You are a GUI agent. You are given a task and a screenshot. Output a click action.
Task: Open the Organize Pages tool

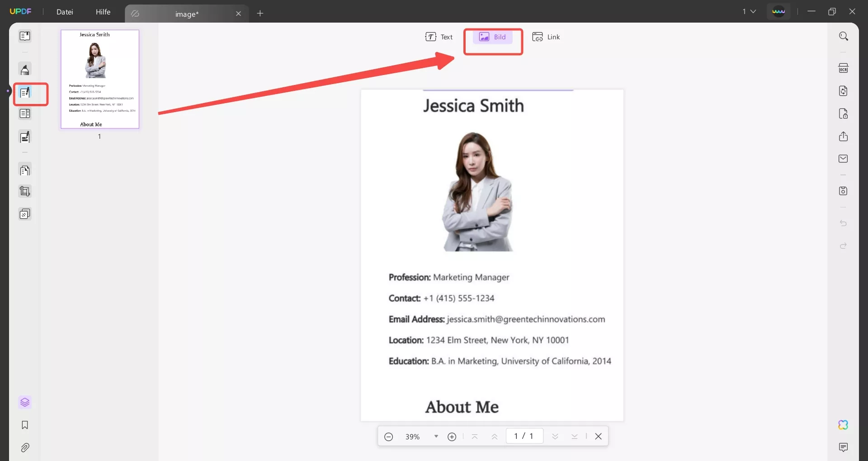(25, 170)
